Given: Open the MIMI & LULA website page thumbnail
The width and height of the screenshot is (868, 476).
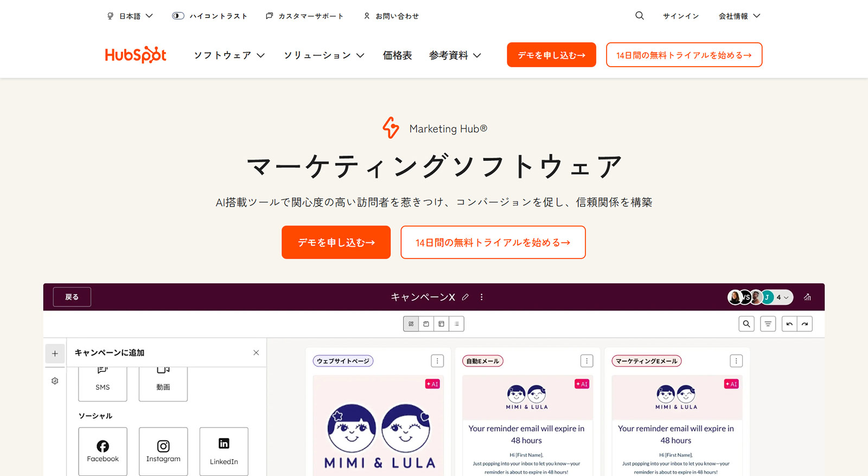Looking at the screenshot, I should point(378,426).
